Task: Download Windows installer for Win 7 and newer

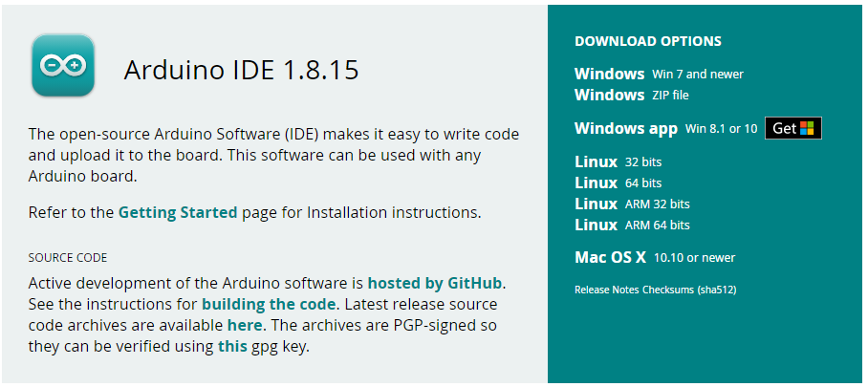Action: [x=659, y=74]
